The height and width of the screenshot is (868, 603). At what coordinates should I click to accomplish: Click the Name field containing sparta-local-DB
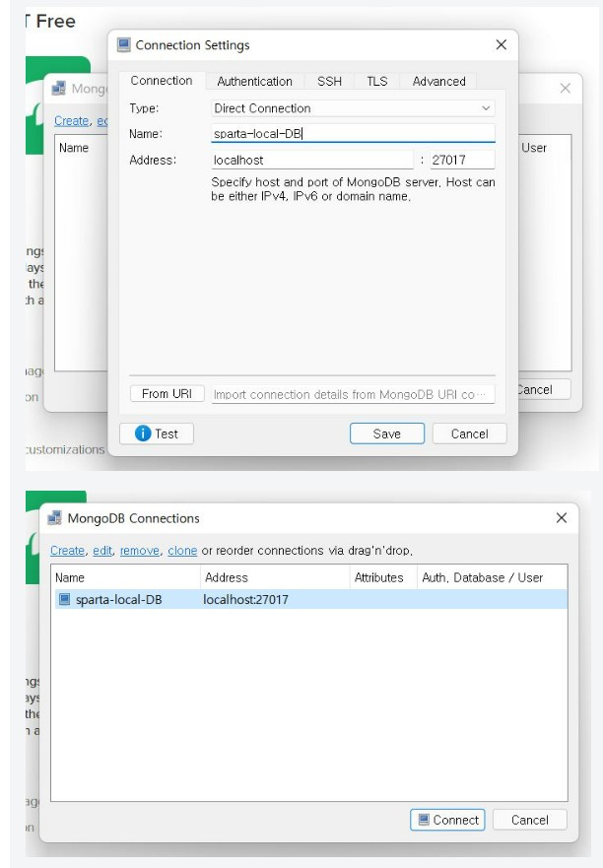click(x=353, y=133)
